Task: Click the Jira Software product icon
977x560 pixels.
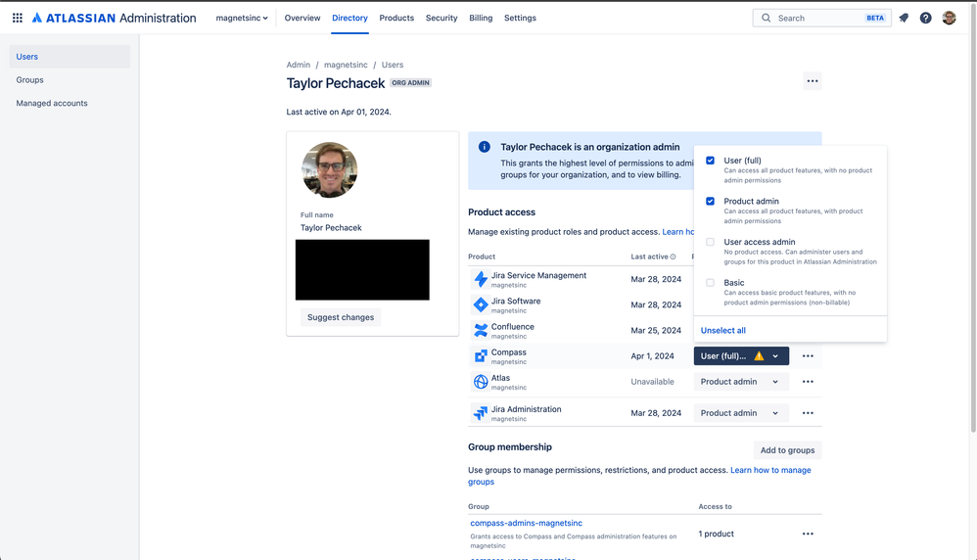Action: [481, 304]
